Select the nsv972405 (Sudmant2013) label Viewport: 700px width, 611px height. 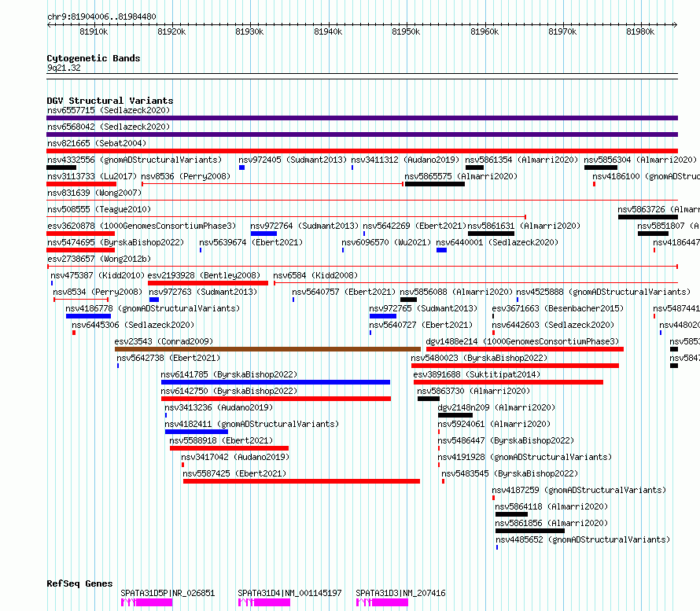click(x=293, y=160)
